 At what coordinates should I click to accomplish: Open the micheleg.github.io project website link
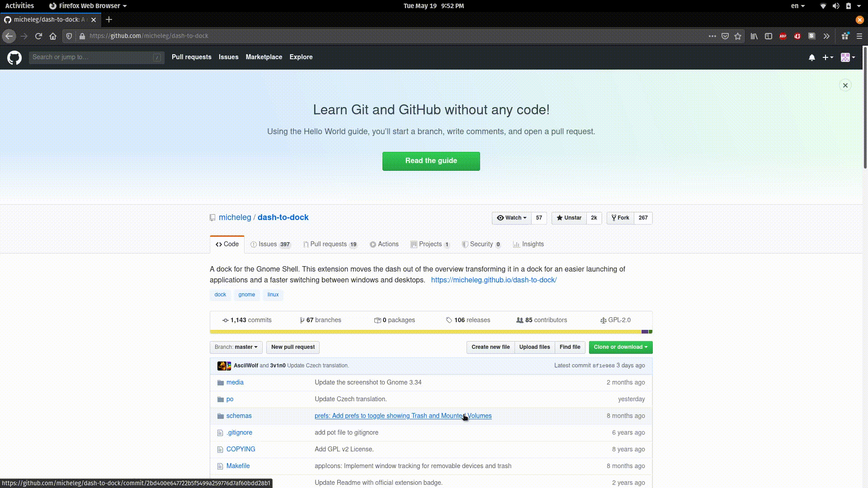coord(494,280)
